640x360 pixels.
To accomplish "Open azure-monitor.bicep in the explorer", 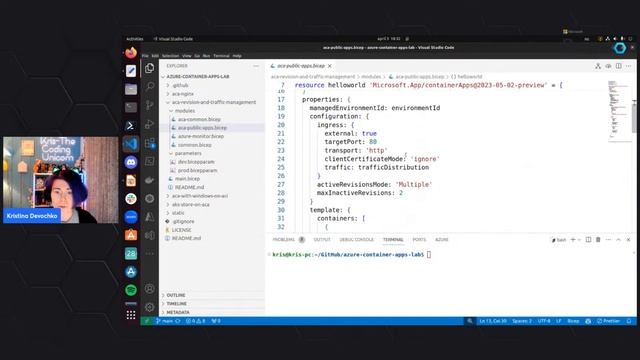I will (x=200, y=136).
